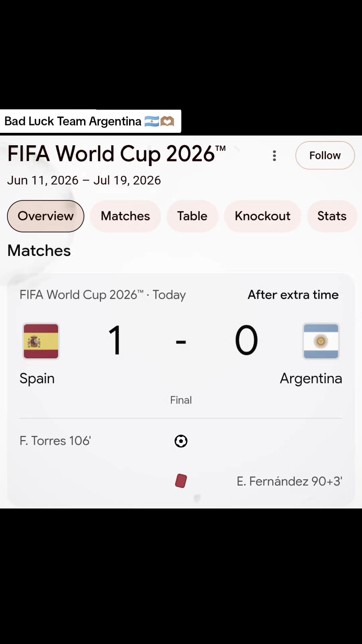This screenshot has height=644, width=362.
Task: Open the Stats tab
Action: pos(332,216)
